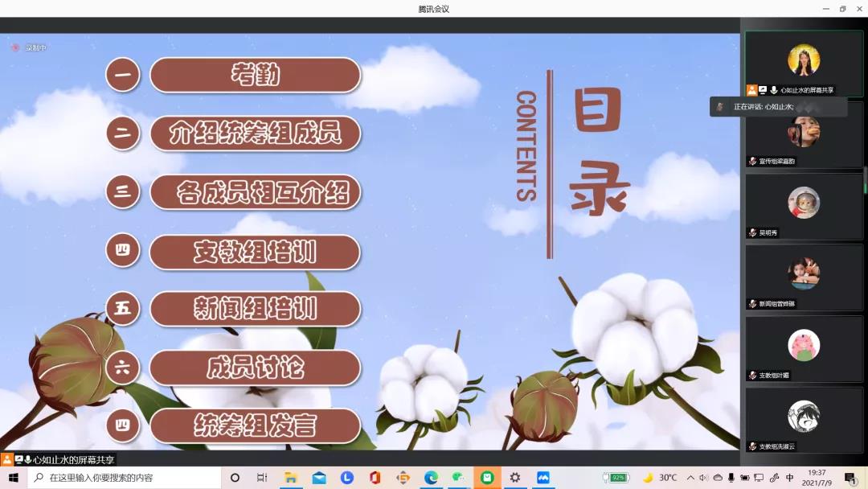The width and height of the screenshot is (868, 489).
Task: Click the orange host icon on 心如止水's tile
Action: [751, 90]
